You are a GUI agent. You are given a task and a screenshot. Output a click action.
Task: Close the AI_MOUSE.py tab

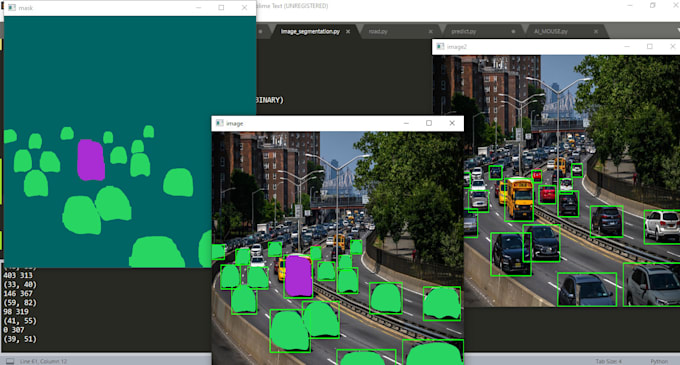coord(596,32)
